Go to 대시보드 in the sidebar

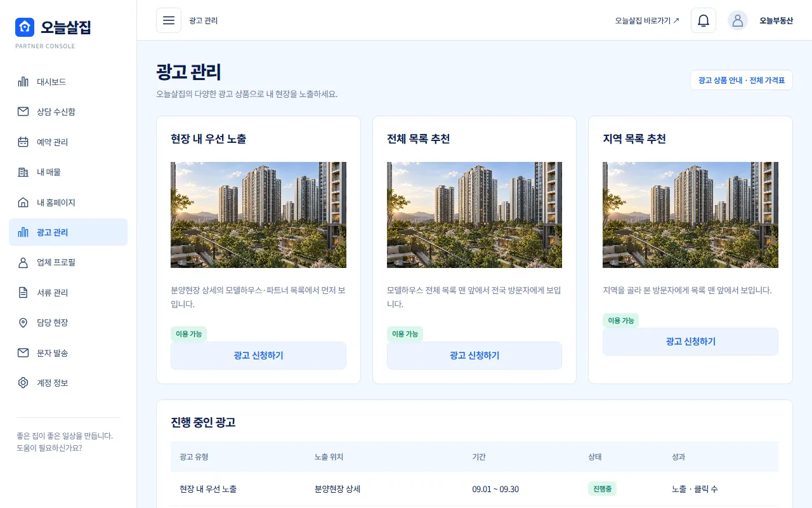(x=68, y=82)
